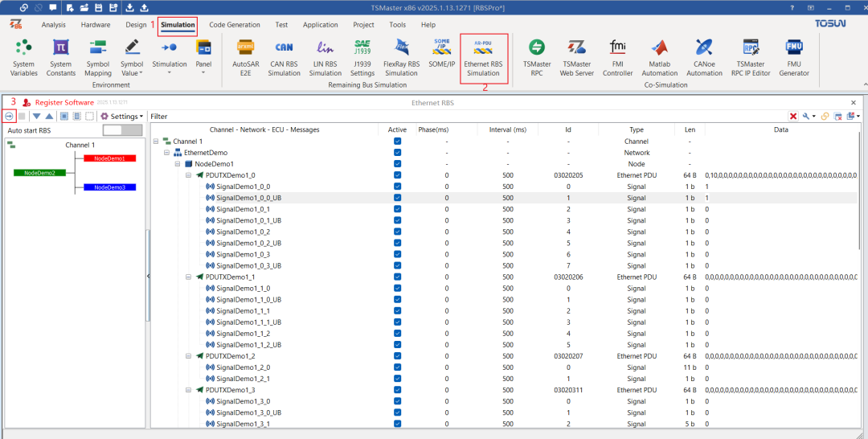Viewport: 868px width, 439px height.
Task: Open the Code Generation tab
Action: (x=235, y=25)
